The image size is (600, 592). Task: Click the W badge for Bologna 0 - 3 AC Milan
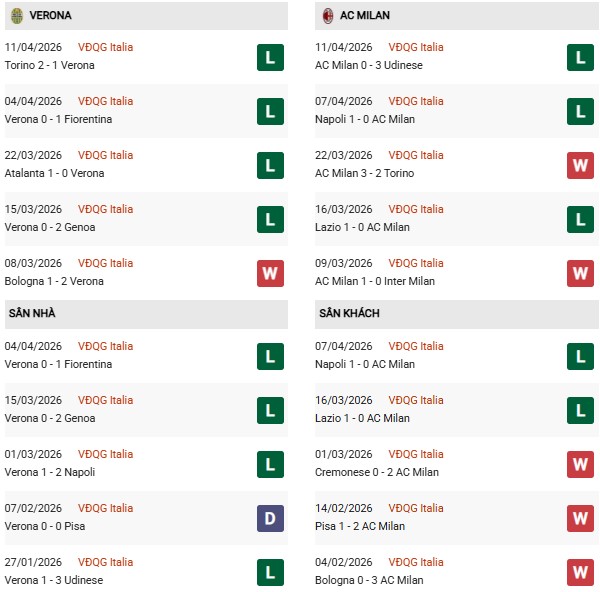(x=581, y=572)
